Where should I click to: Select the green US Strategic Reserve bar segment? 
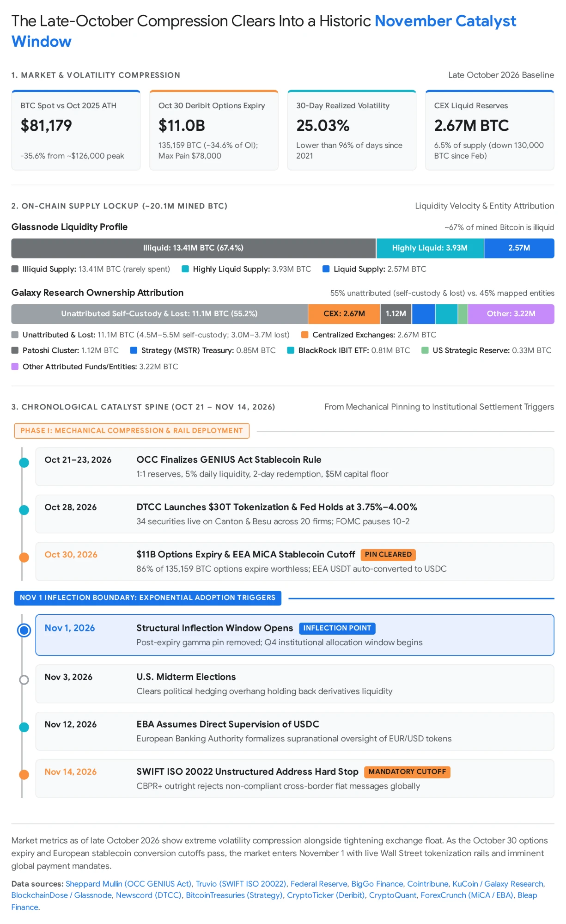pyautogui.click(x=463, y=314)
